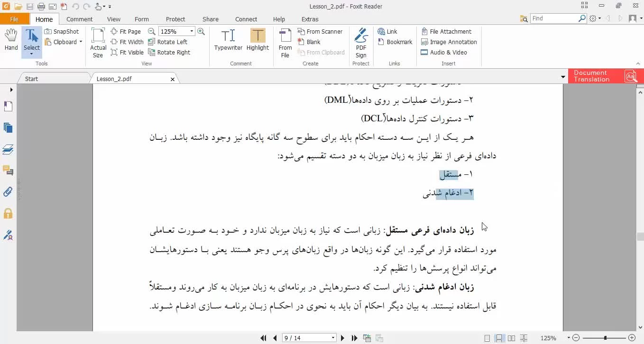Open the page number dropdown

(x=333, y=338)
